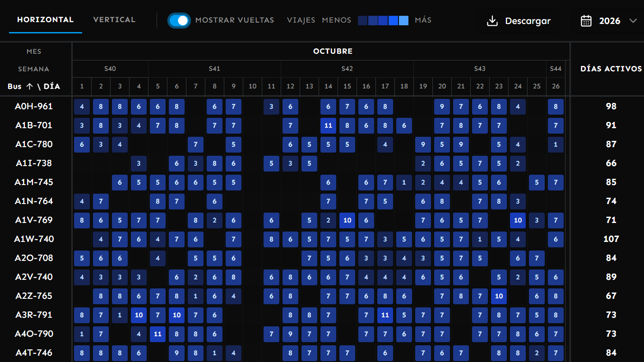
Task: Click the Días Activos column header
Action: tap(611, 69)
